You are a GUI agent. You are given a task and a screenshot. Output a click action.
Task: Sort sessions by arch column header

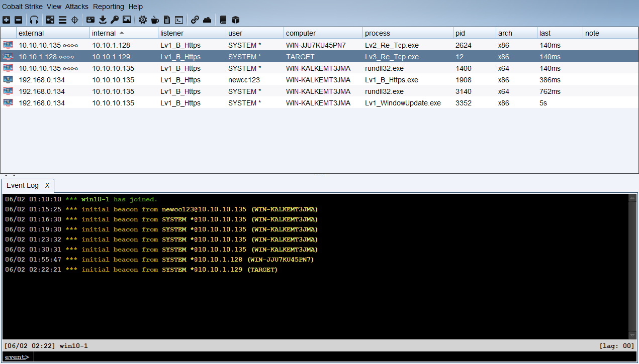tap(516, 33)
